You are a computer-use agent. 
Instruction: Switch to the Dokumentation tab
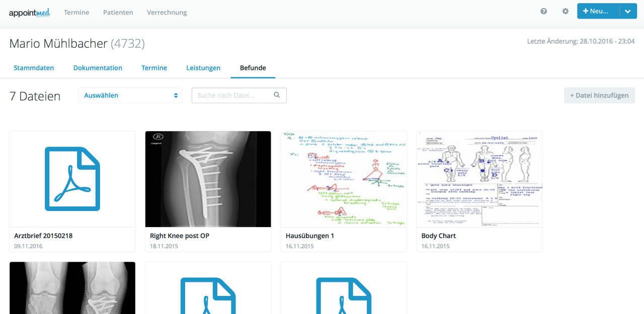[x=98, y=68]
